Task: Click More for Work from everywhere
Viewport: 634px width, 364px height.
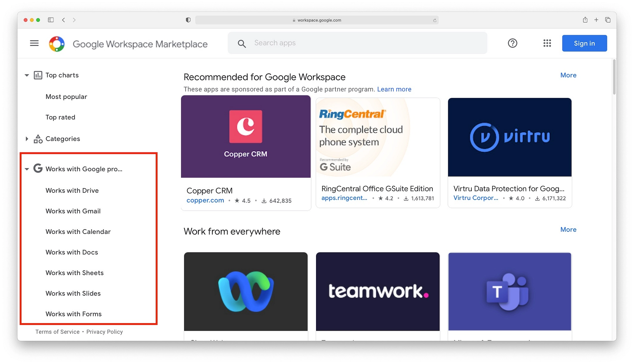Action: tap(568, 229)
